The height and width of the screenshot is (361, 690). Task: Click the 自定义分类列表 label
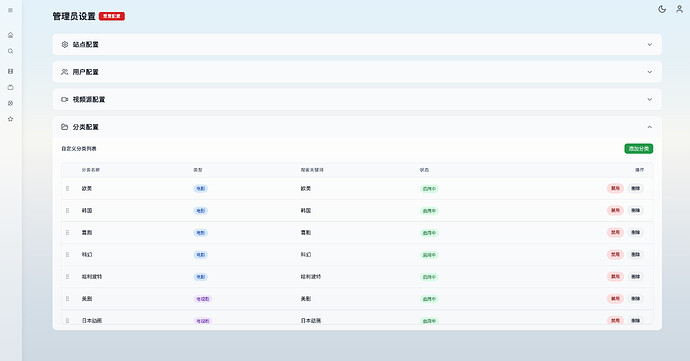click(x=79, y=149)
